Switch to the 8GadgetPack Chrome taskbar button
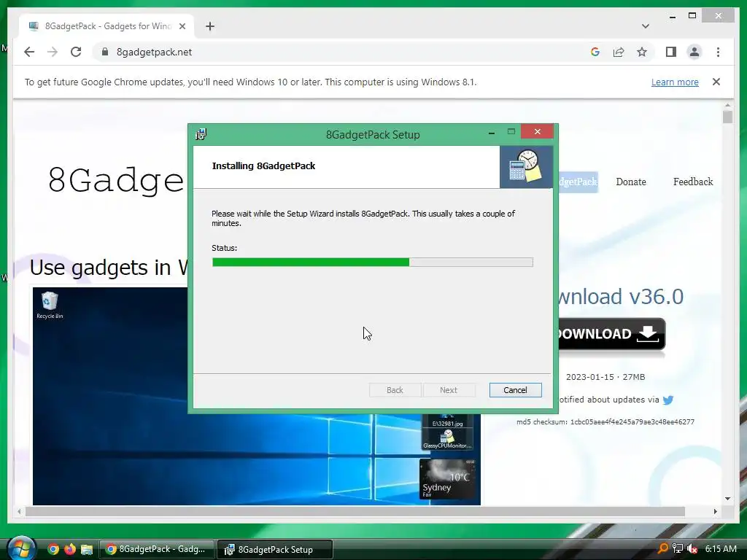747x560 pixels. tap(157, 549)
